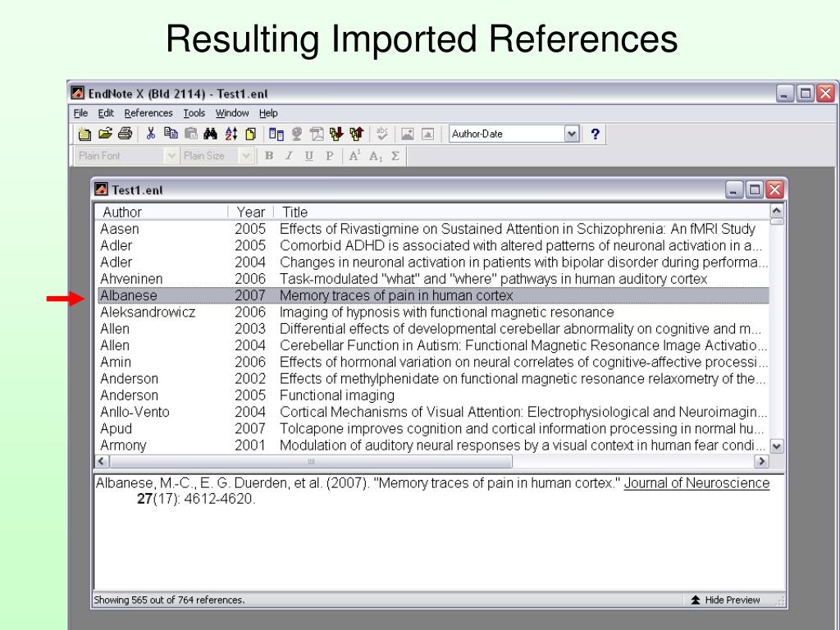Open EndNote help with the question mark icon
The image size is (840, 630).
[596, 134]
